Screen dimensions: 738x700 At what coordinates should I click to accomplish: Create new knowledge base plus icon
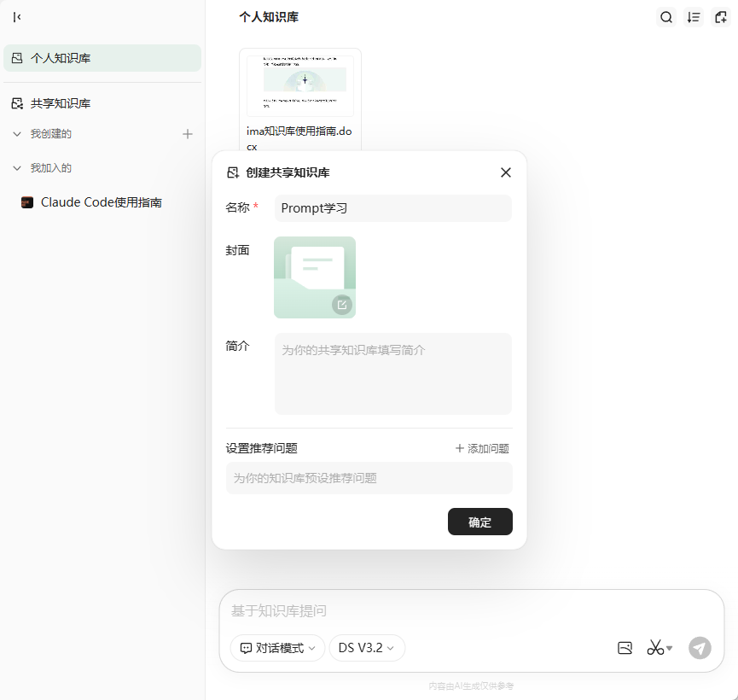[188, 134]
